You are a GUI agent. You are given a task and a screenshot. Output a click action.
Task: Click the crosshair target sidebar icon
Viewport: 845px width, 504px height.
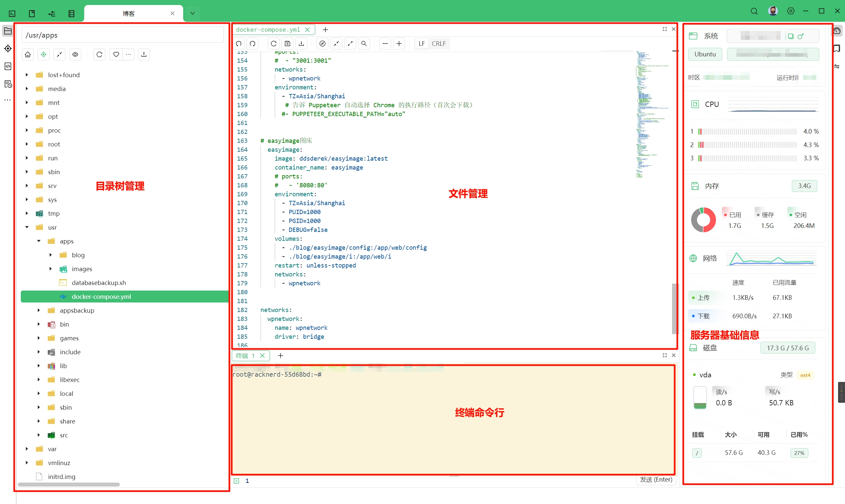point(8,48)
